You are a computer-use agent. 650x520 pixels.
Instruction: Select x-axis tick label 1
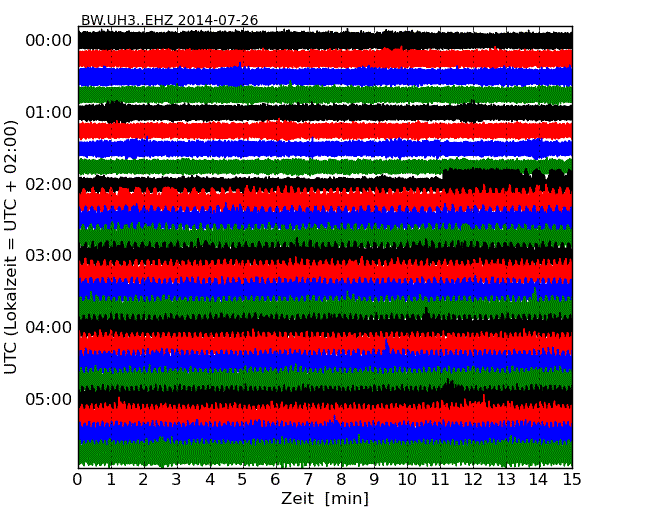click(x=111, y=480)
